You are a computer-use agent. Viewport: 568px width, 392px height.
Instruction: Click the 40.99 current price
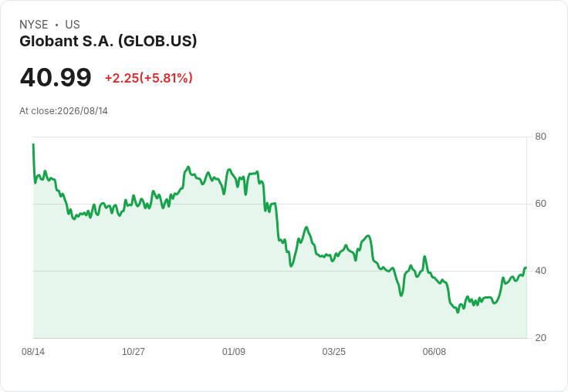click(56, 77)
